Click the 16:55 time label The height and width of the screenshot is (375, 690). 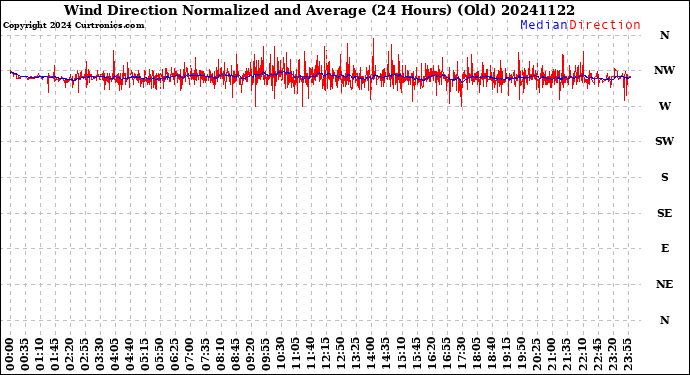coord(446,355)
